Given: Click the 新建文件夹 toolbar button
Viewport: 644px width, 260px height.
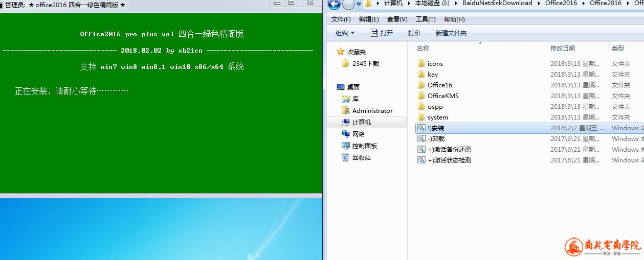Looking at the screenshot, I should (451, 33).
